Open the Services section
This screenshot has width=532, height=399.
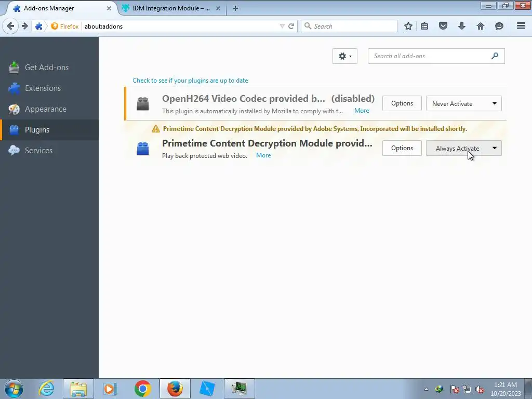(x=49, y=150)
